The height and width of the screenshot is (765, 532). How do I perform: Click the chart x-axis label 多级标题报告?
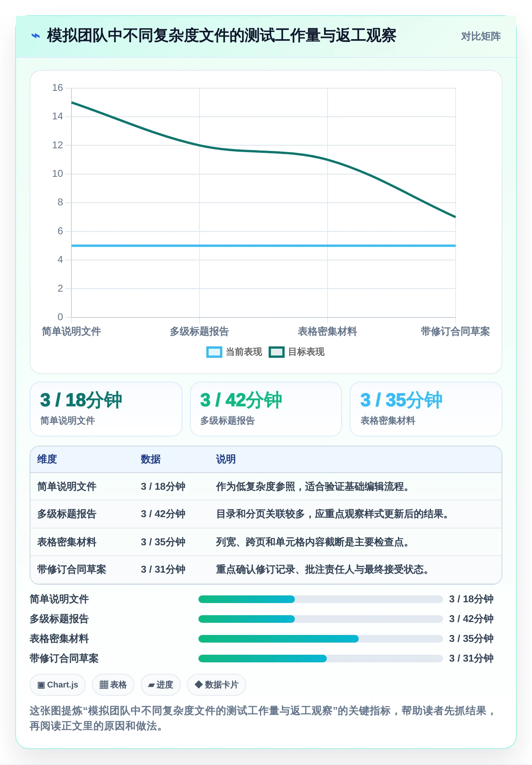[199, 332]
